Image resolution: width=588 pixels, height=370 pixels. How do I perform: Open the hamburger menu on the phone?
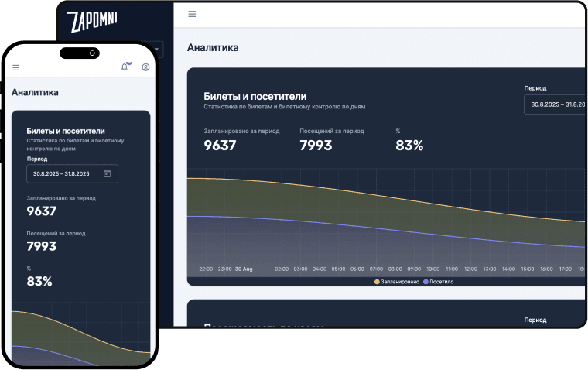click(15, 68)
